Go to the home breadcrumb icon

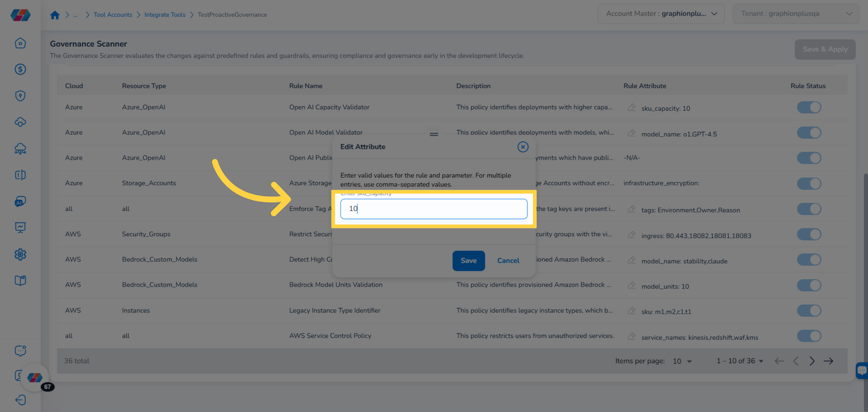[x=55, y=15]
